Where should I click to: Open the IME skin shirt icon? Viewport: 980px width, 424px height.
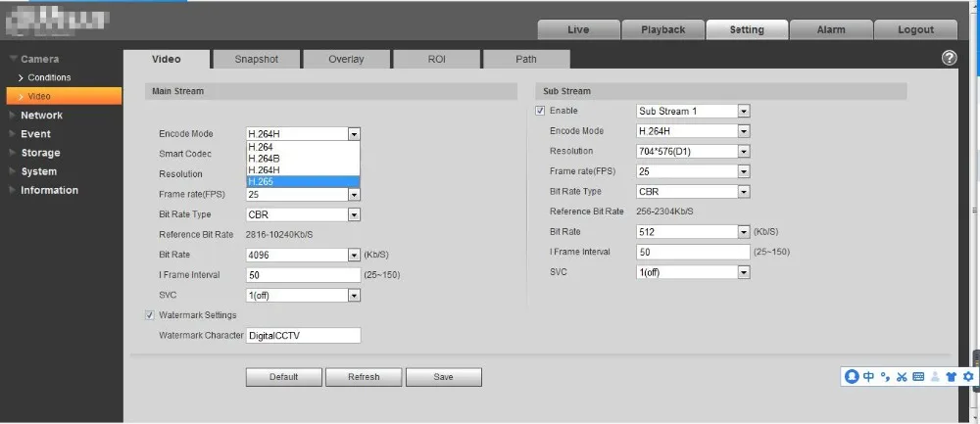click(952, 377)
